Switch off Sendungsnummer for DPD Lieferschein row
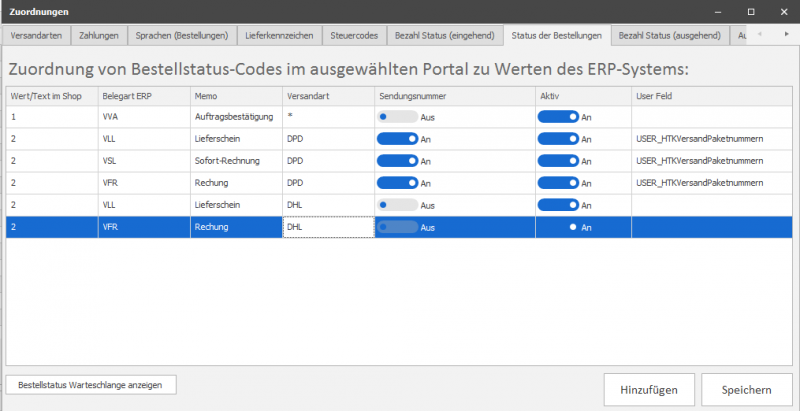800x411 pixels. pyautogui.click(x=397, y=139)
